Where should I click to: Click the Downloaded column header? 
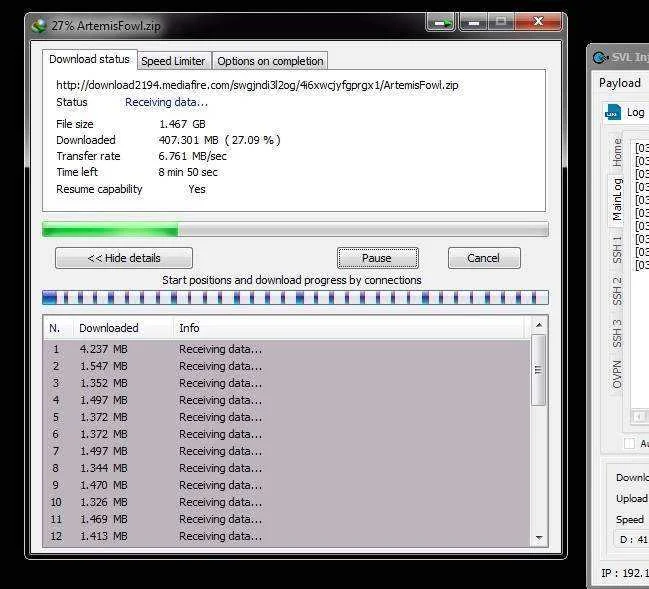[123, 328]
